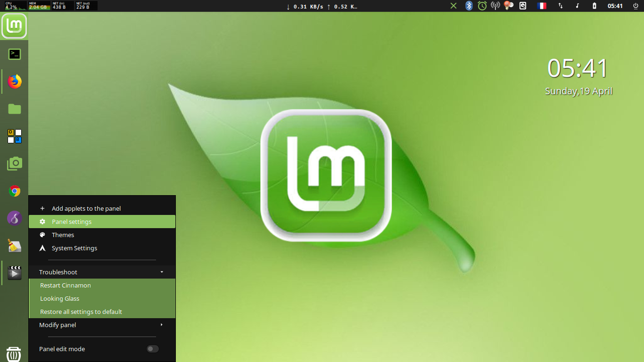
Task: Click the MEM 2.04 GB monitor applet
Action: (x=39, y=6)
